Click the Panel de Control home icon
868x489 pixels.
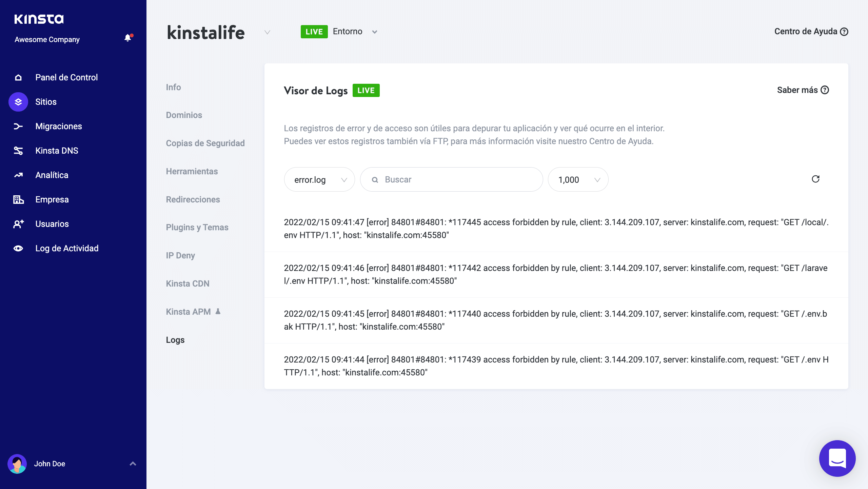point(18,77)
